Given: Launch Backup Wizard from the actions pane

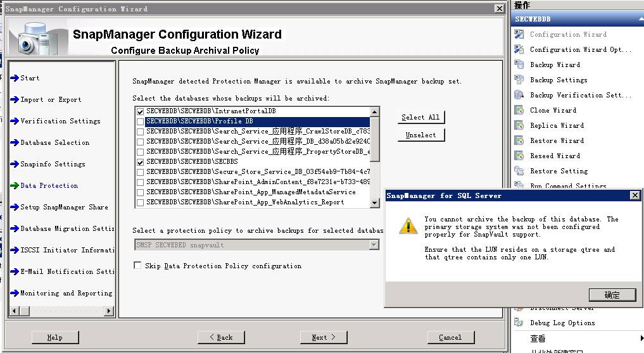Looking at the screenshot, I should [x=555, y=65].
